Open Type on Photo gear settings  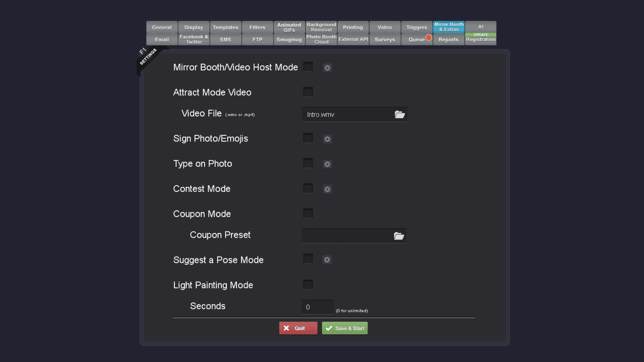coord(327,164)
